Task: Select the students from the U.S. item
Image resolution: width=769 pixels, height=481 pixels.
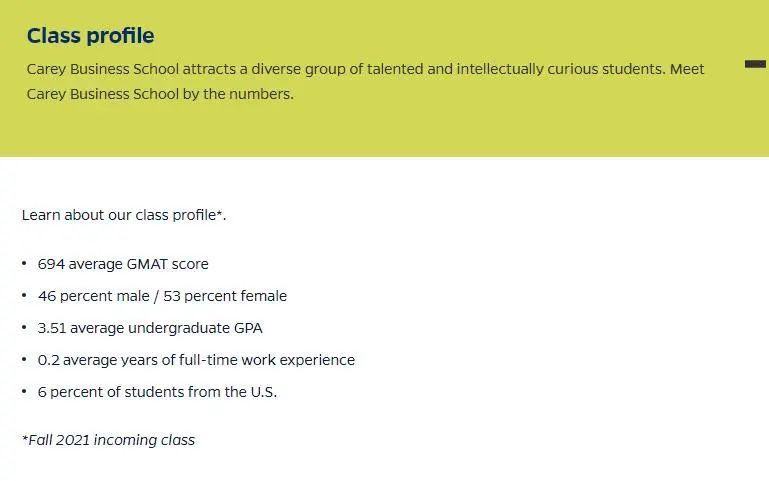Action: 157,392
